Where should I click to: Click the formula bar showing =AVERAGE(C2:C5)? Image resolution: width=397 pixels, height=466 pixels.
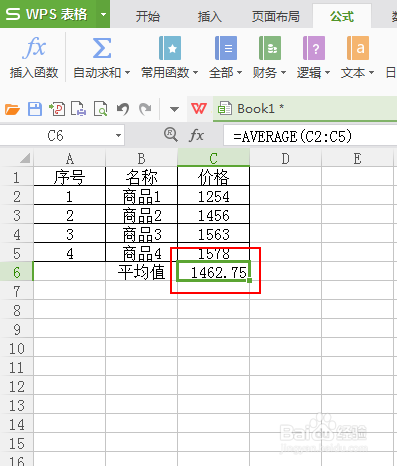[310, 136]
